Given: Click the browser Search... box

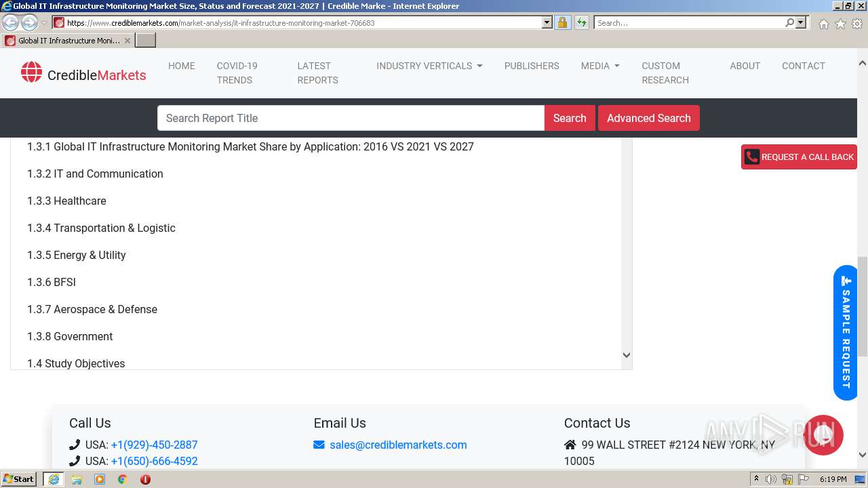Looking at the screenshot, I should click(x=689, y=23).
